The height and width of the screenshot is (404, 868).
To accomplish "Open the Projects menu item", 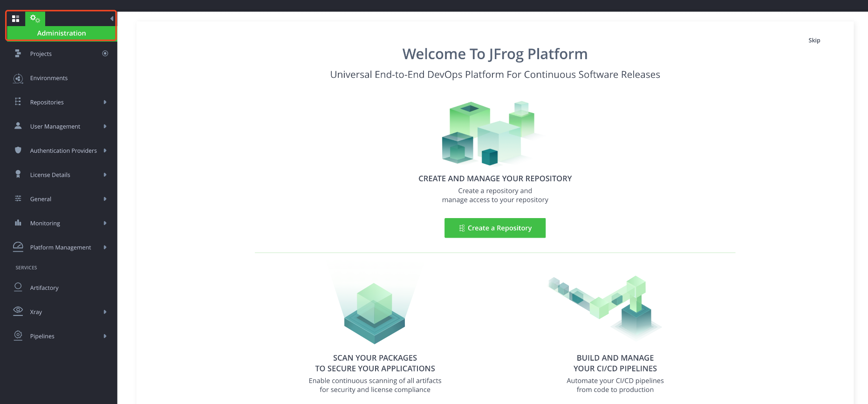I will (x=41, y=54).
